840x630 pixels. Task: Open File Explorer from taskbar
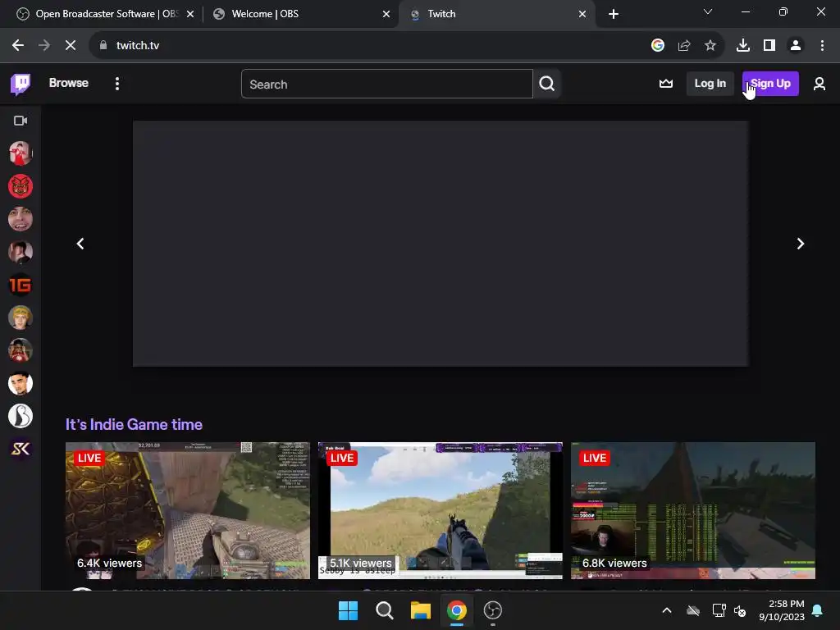click(421, 610)
